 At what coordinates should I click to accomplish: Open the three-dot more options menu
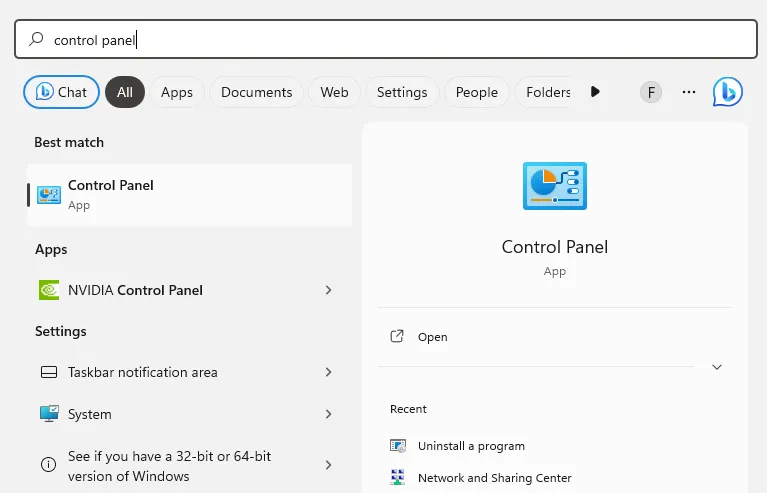pyautogui.click(x=689, y=92)
